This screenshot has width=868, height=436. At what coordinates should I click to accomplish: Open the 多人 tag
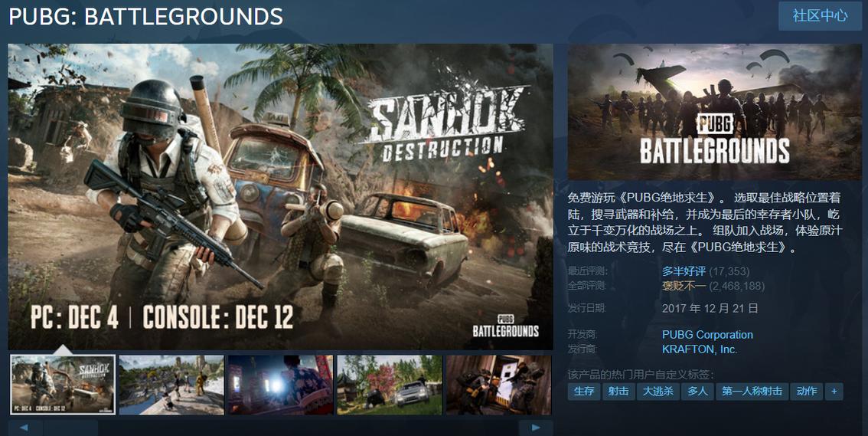tap(697, 391)
